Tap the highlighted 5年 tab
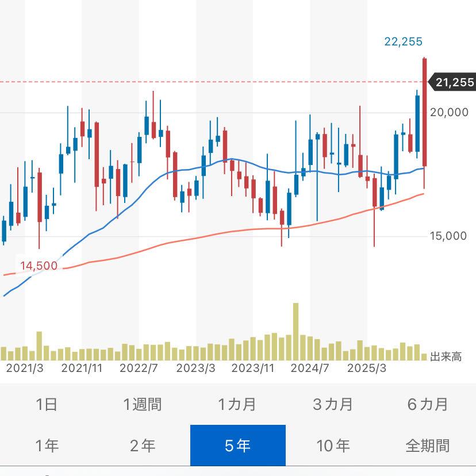Image resolution: width=476 pixels, height=476 pixels. pyautogui.click(x=237, y=446)
